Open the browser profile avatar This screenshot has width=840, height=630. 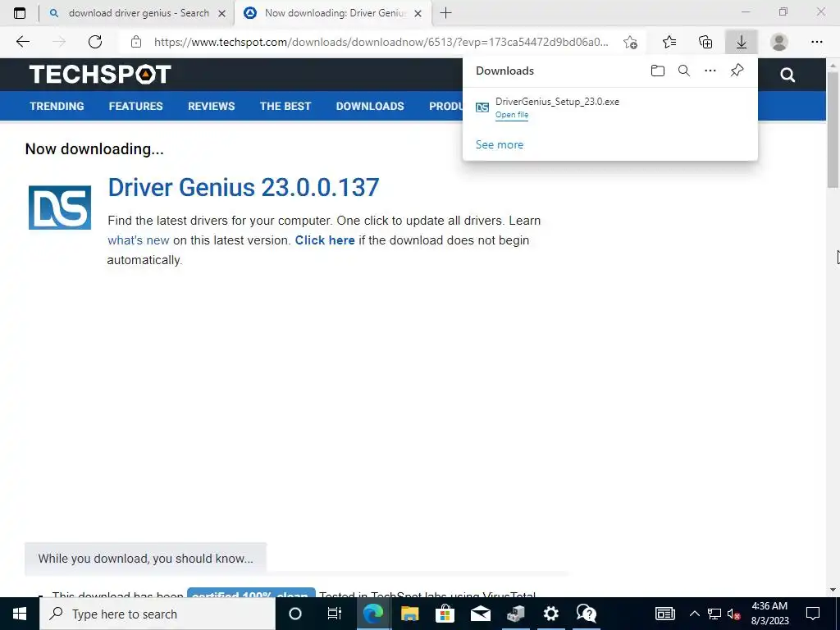click(x=779, y=42)
